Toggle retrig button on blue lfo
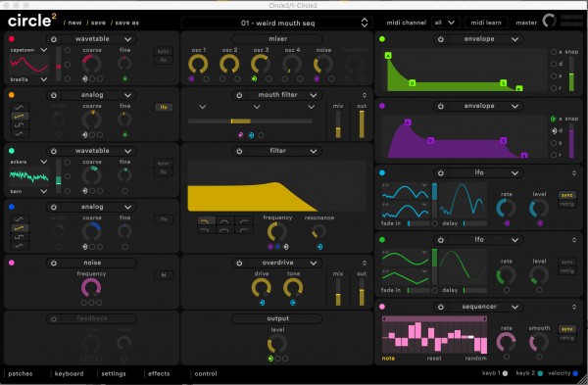The image size is (588, 385). pyautogui.click(x=567, y=205)
